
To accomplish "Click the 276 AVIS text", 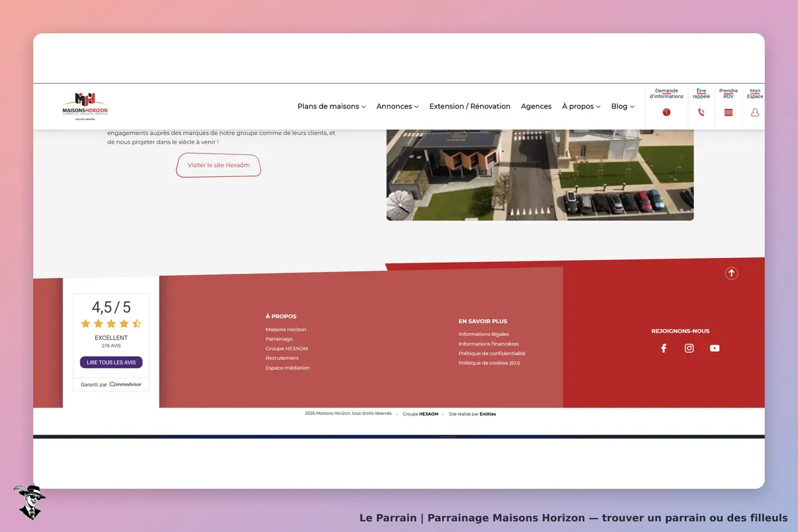I will click(x=111, y=346).
